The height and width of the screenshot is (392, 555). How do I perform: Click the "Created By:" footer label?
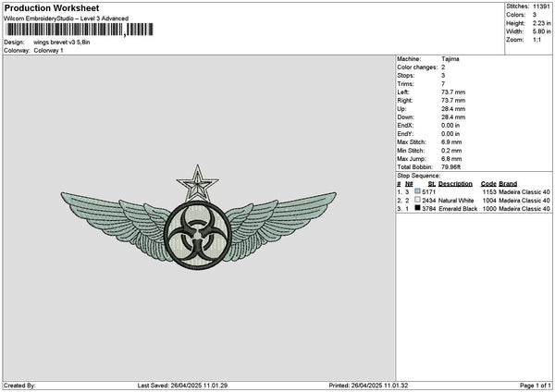[19, 386]
